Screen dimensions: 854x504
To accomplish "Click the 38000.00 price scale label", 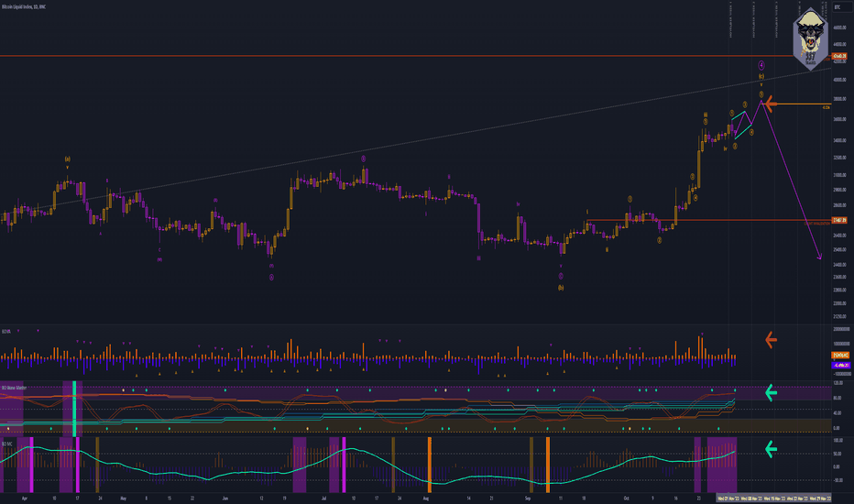I will click(840, 99).
